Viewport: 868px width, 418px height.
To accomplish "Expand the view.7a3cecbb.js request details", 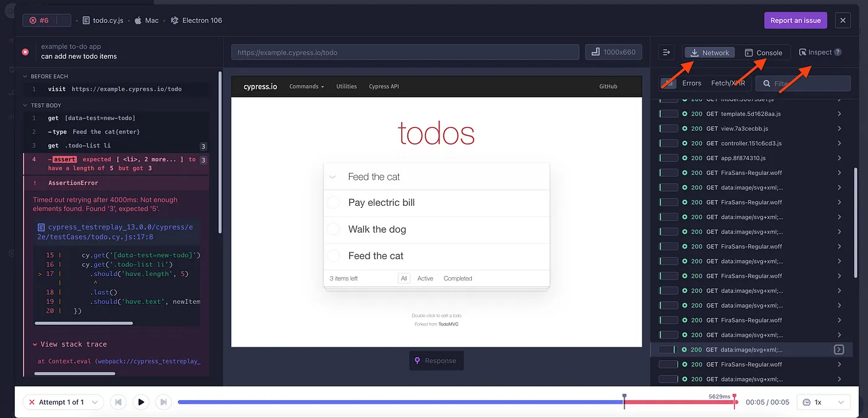I will tap(839, 129).
